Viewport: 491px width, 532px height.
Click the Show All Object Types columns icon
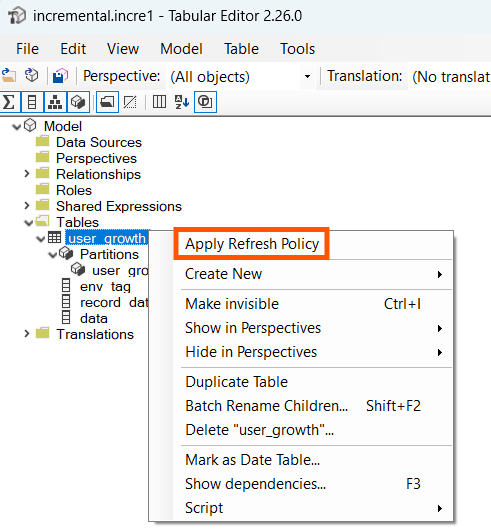click(x=159, y=102)
